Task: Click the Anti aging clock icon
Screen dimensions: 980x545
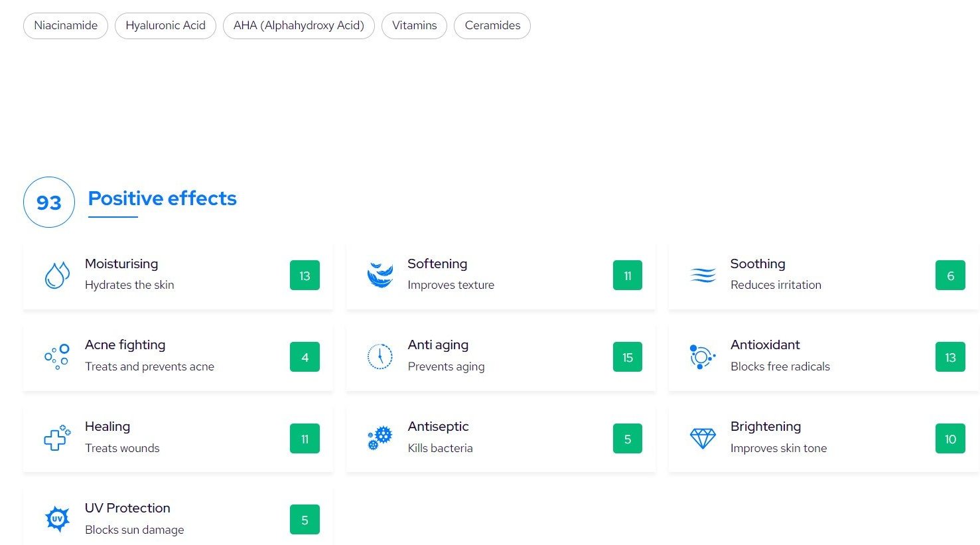Action: point(380,356)
